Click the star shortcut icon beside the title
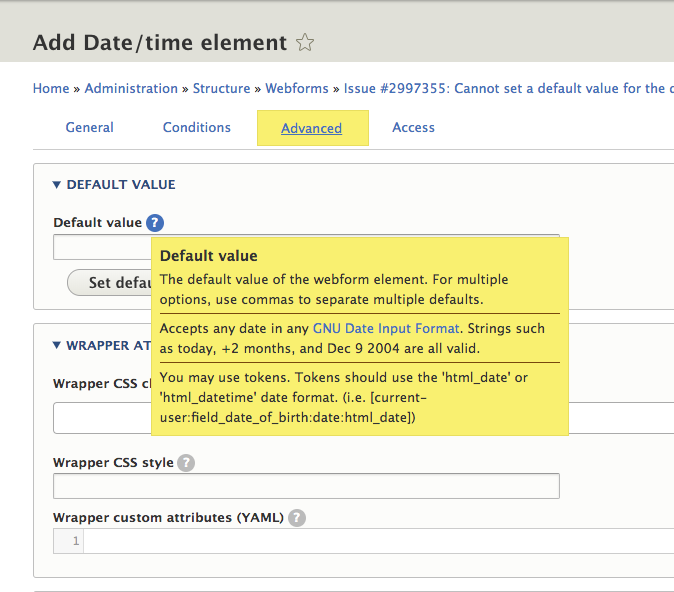 click(306, 43)
